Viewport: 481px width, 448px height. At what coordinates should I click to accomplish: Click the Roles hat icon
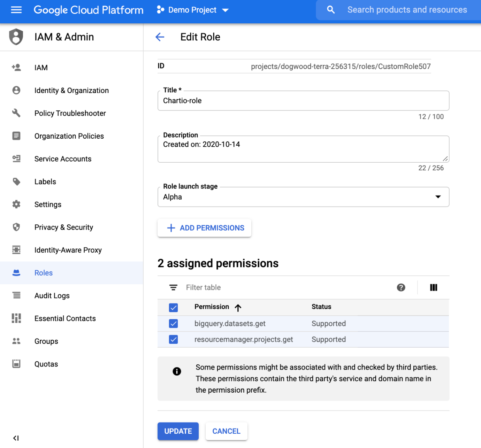(16, 273)
